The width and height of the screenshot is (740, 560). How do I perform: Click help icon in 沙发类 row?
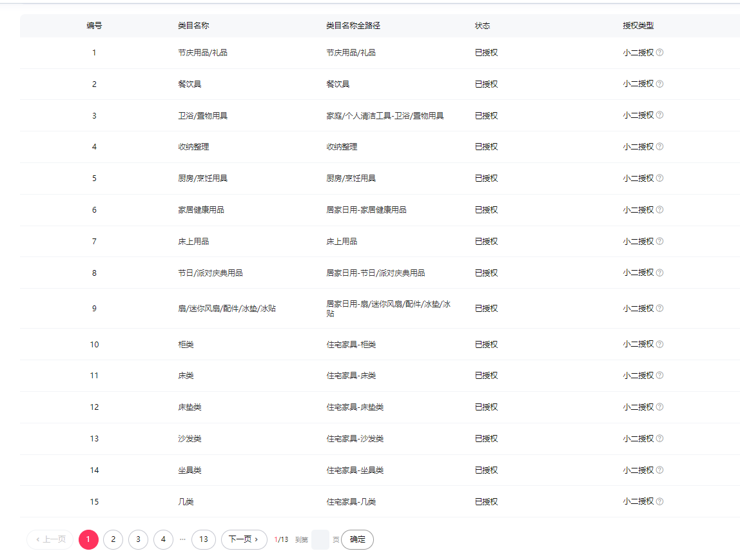(x=659, y=439)
